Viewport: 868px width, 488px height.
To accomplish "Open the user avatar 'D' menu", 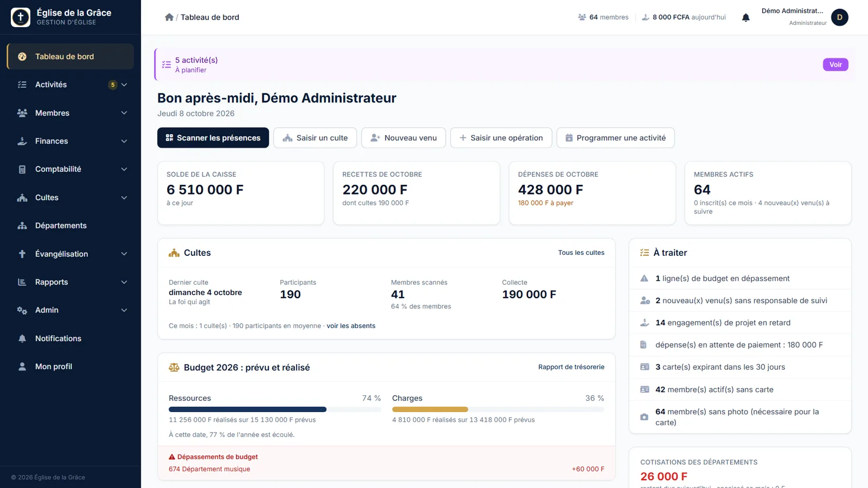I will coord(839,17).
